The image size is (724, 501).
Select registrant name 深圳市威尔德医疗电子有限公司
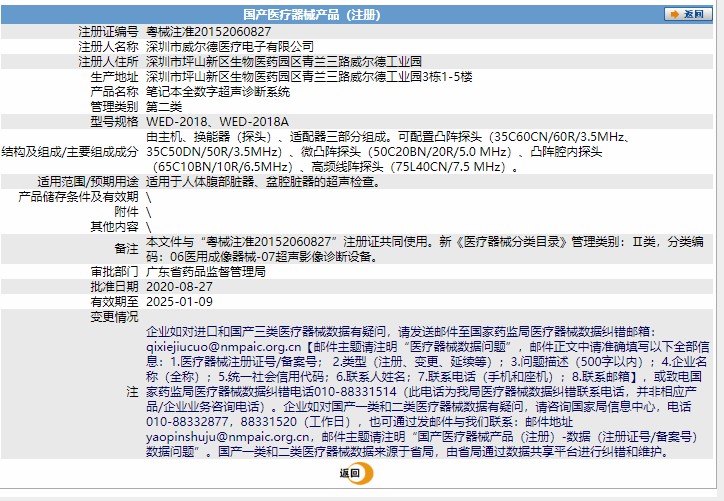(230, 47)
